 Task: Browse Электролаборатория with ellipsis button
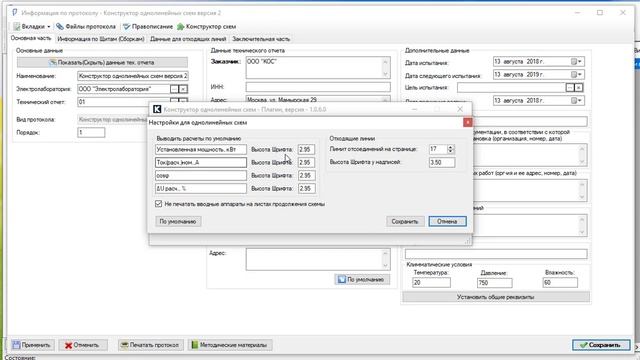174,89
